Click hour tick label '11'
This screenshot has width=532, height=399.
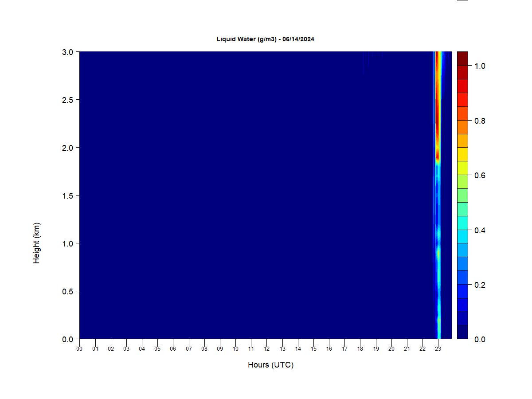[x=251, y=348]
